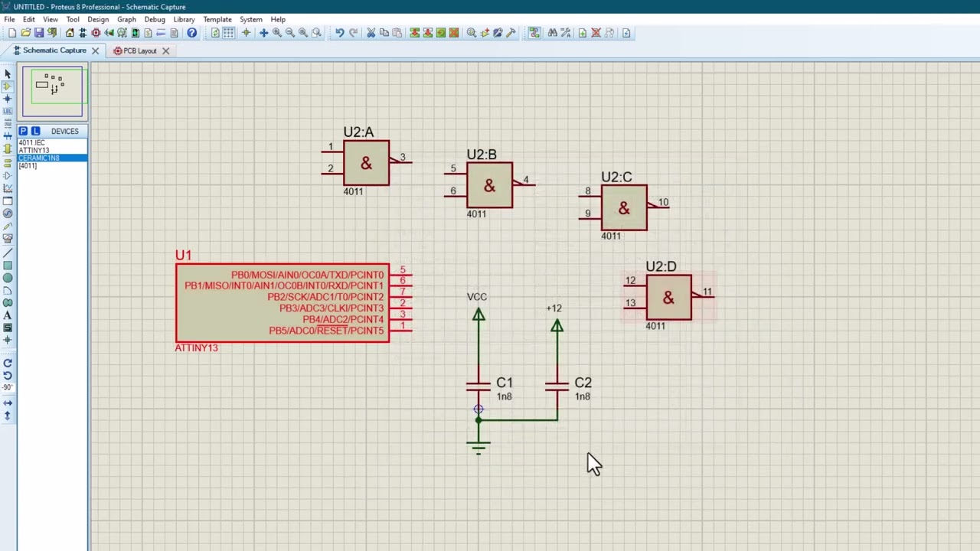
Task: Select the 2D Graphics Text tool
Action: pyautogui.click(x=8, y=315)
